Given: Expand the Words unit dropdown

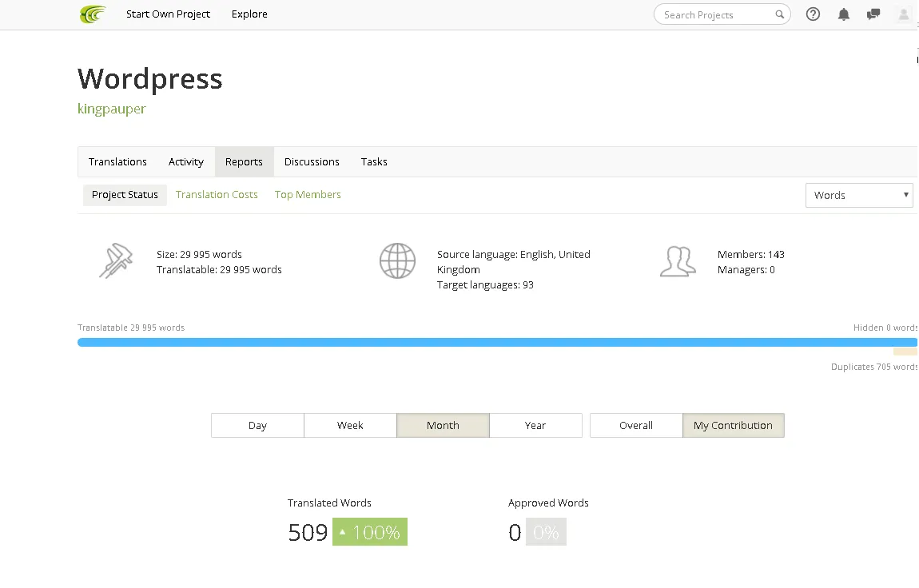Looking at the screenshot, I should coord(859,195).
